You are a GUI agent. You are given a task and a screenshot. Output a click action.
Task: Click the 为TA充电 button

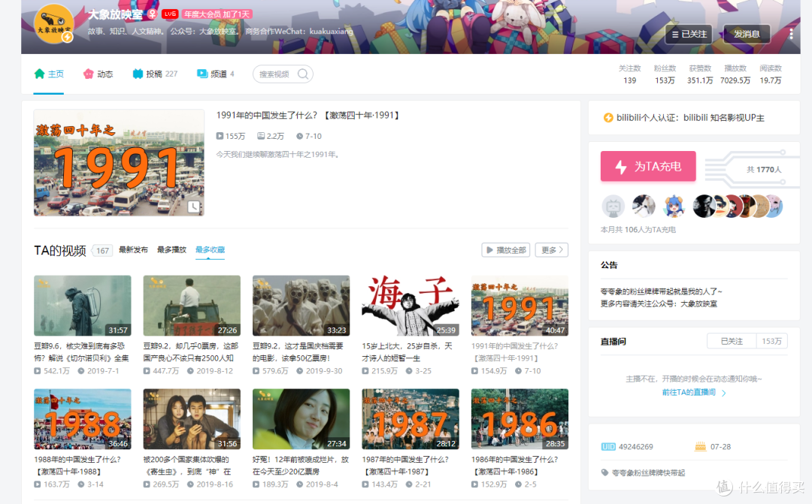[648, 166]
